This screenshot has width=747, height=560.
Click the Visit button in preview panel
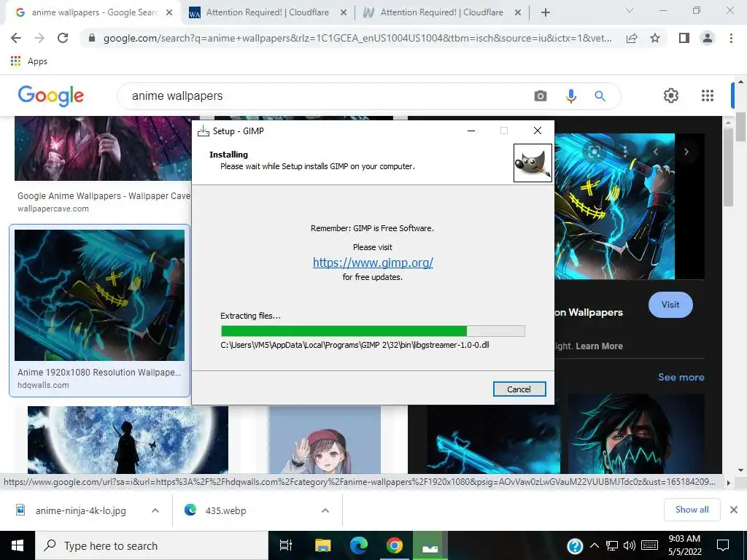pos(670,305)
